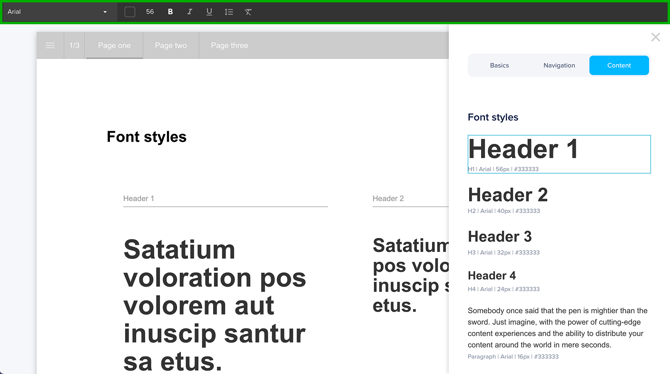Screen dimensions: 670x374
Task: Click the Header 1 label in the preview
Action: (x=138, y=198)
